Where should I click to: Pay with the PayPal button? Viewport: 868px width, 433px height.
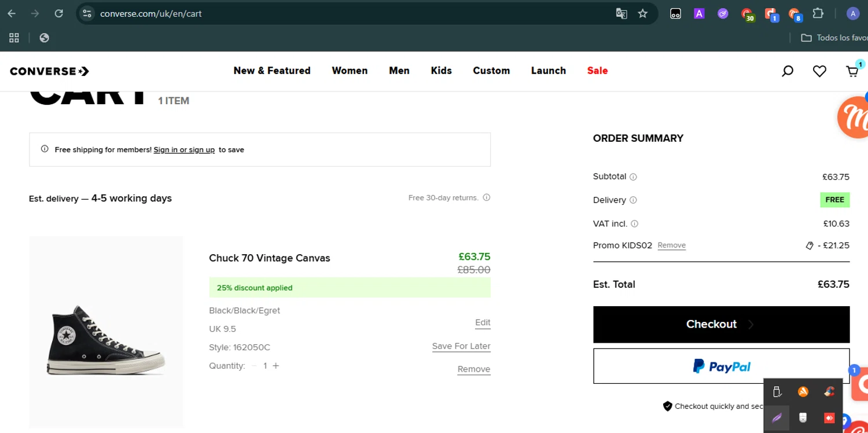click(x=721, y=366)
